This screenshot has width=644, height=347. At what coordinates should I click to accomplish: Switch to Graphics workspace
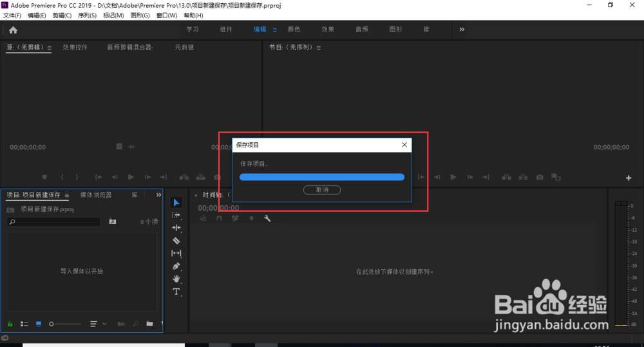click(x=395, y=30)
